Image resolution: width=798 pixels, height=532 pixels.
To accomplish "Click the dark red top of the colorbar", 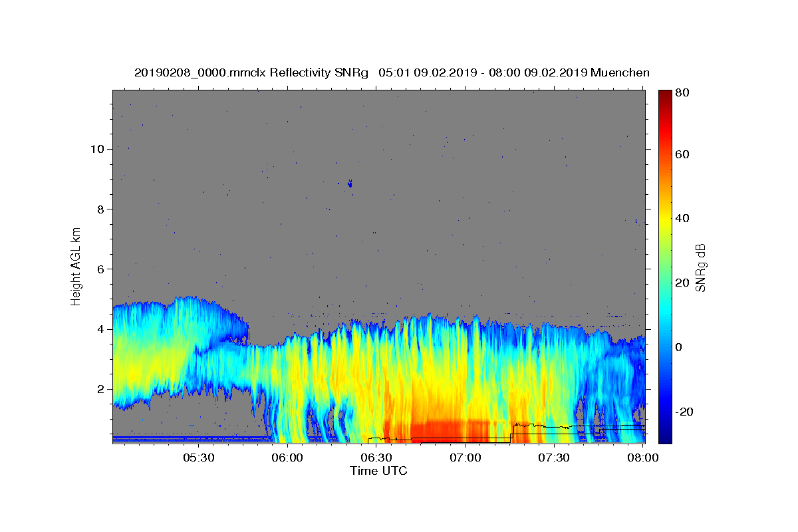I will point(665,98).
